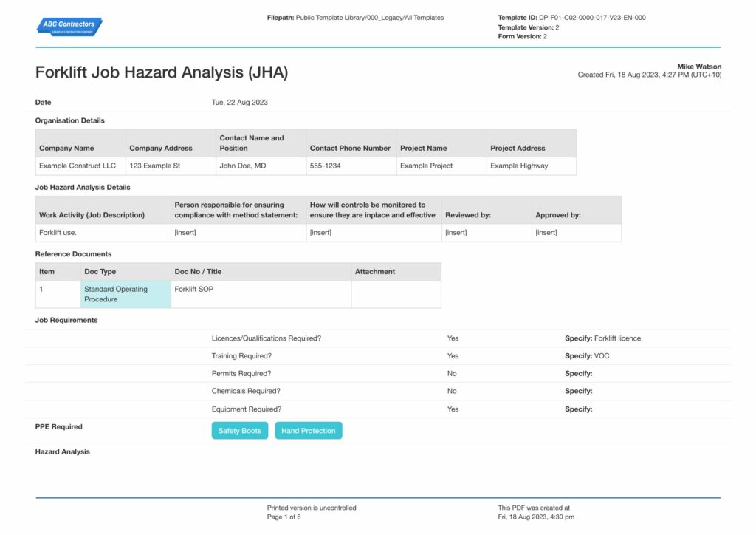The height and width of the screenshot is (535, 756).
Task: Click the Hazard Analysis section heading
Action: 63,451
